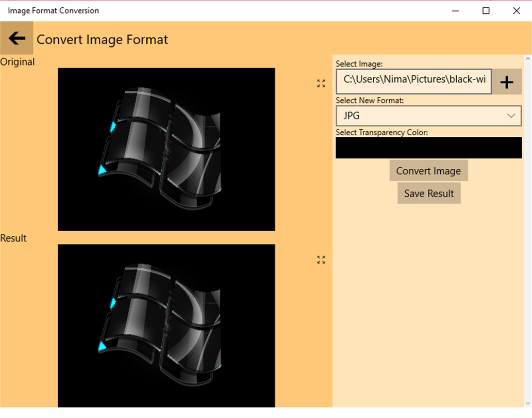The image size is (532, 418).
Task: Click the plus icon to browse image
Action: (x=507, y=82)
